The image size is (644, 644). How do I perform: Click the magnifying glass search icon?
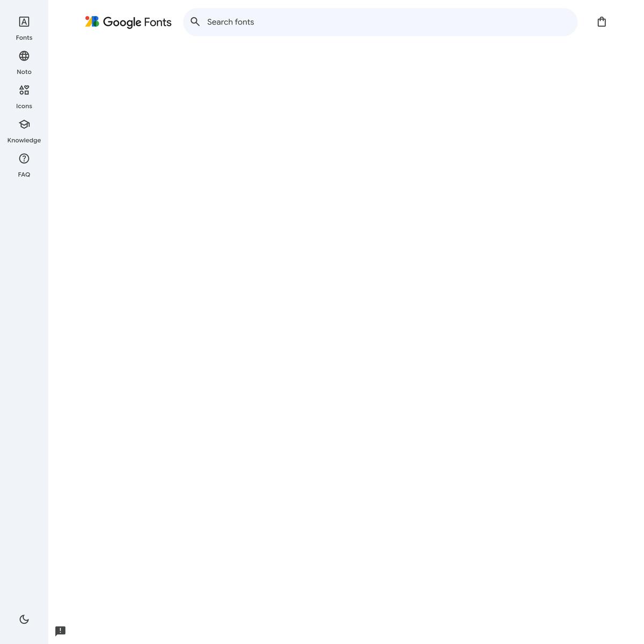click(x=195, y=22)
